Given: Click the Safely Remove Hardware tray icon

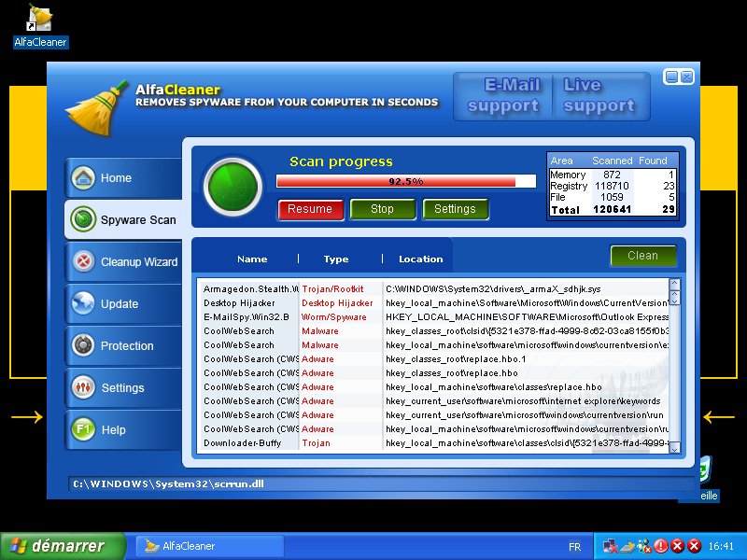Looking at the screenshot, I should [627, 546].
